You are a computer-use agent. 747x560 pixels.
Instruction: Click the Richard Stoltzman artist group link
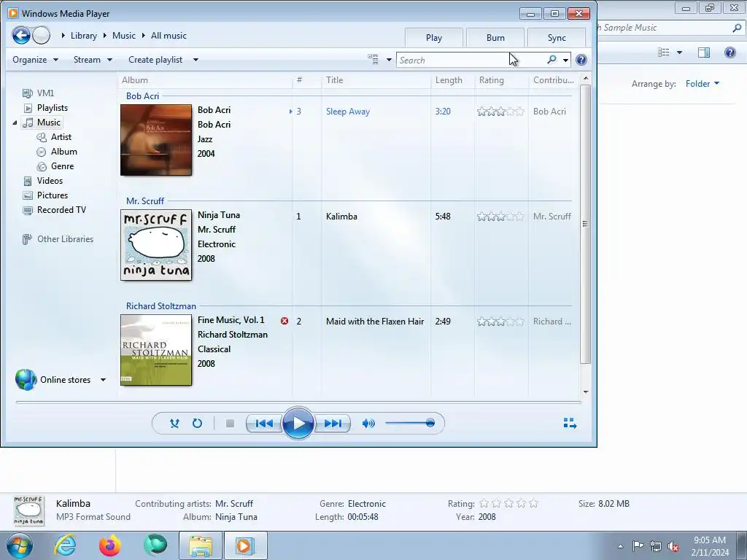[161, 306]
